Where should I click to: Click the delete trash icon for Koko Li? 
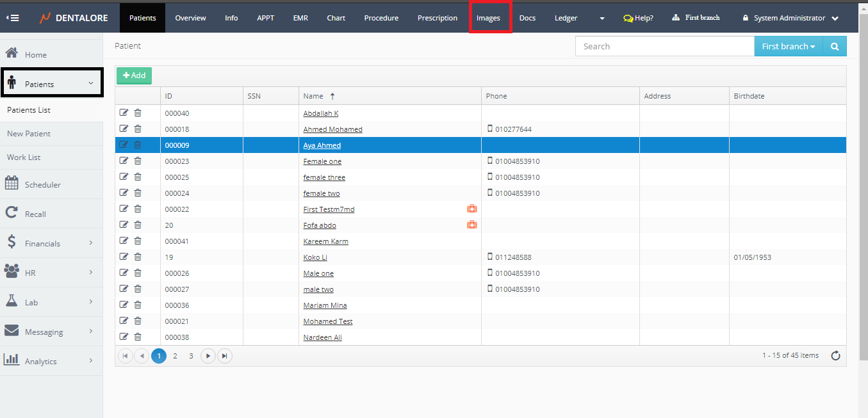tap(138, 257)
